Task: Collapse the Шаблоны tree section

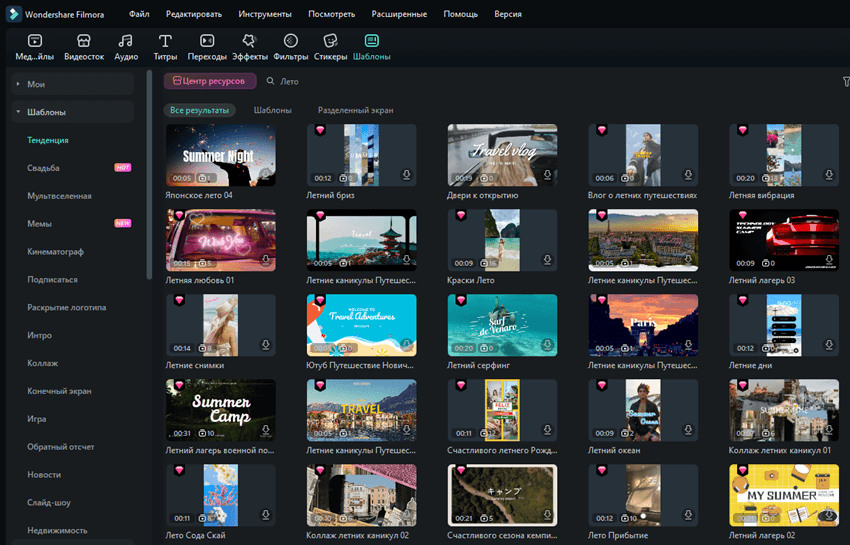Action: [18, 112]
